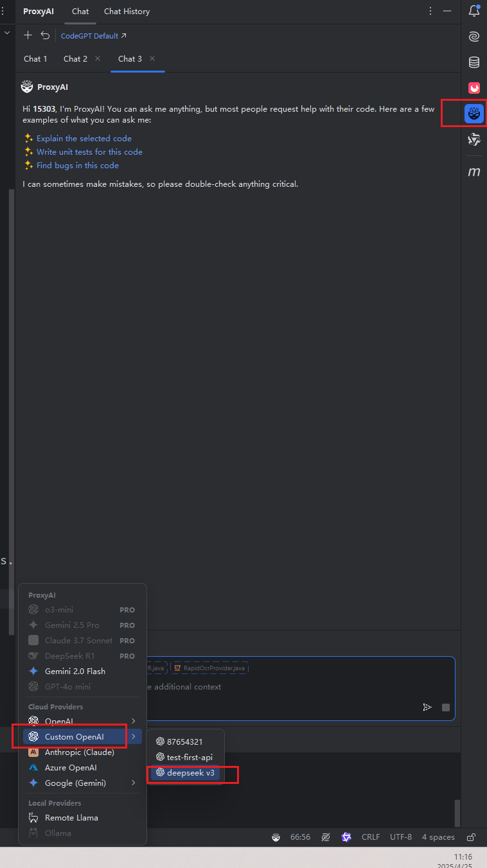Viewport: 487px width, 868px height.
Task: Open the CodeGPT Default persona link
Action: pyautogui.click(x=94, y=36)
